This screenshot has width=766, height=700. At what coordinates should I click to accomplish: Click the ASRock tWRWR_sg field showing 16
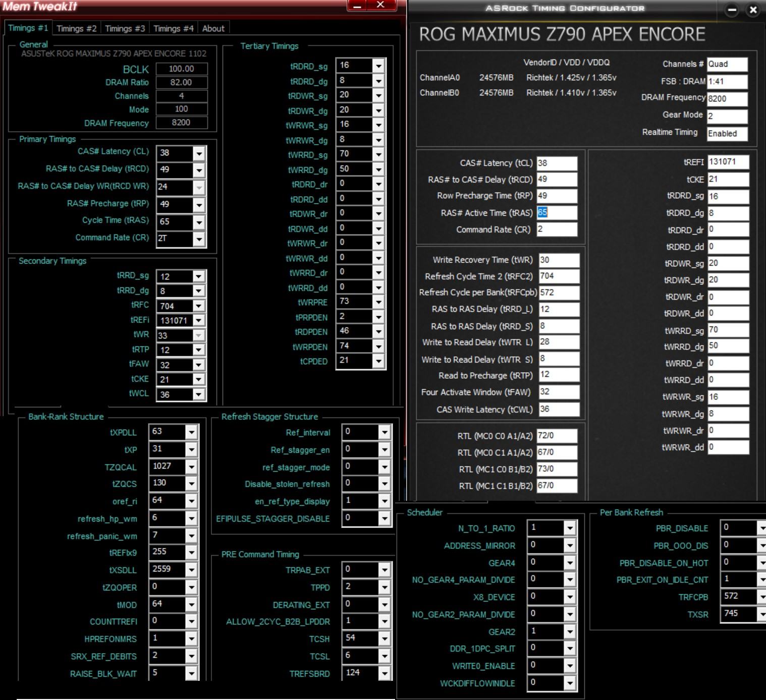tap(728, 397)
